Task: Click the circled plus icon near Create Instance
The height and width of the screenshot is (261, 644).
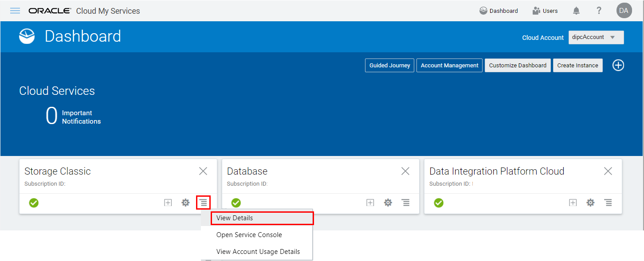Action: (x=618, y=65)
